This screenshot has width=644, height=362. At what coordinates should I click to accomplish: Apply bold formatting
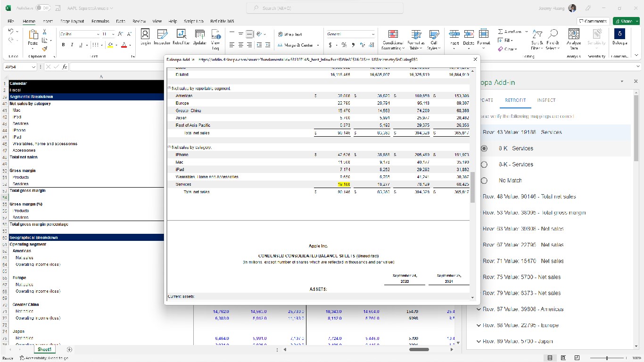point(64,45)
